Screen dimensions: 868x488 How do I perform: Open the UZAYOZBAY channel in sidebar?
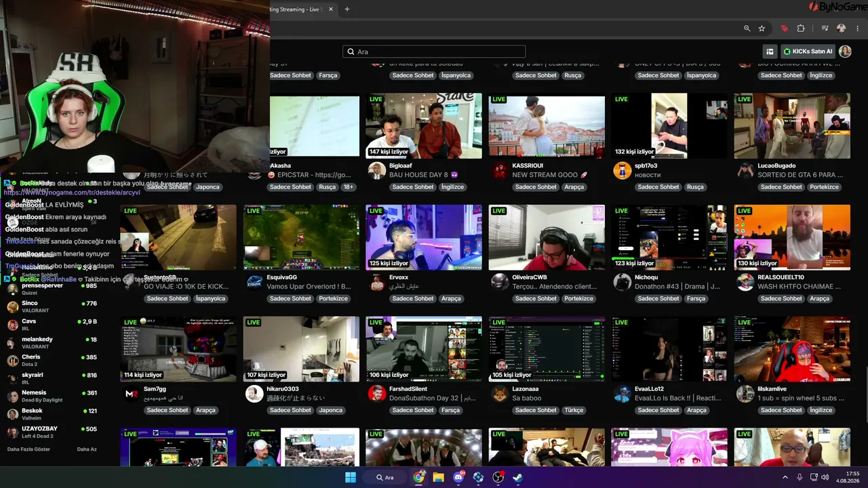coord(52,432)
